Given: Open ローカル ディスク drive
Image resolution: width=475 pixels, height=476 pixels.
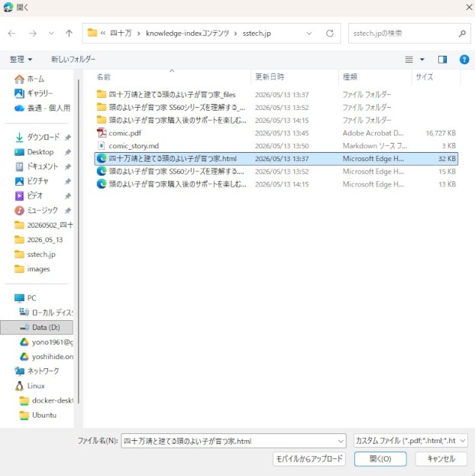Looking at the screenshot, I should click(46, 312).
